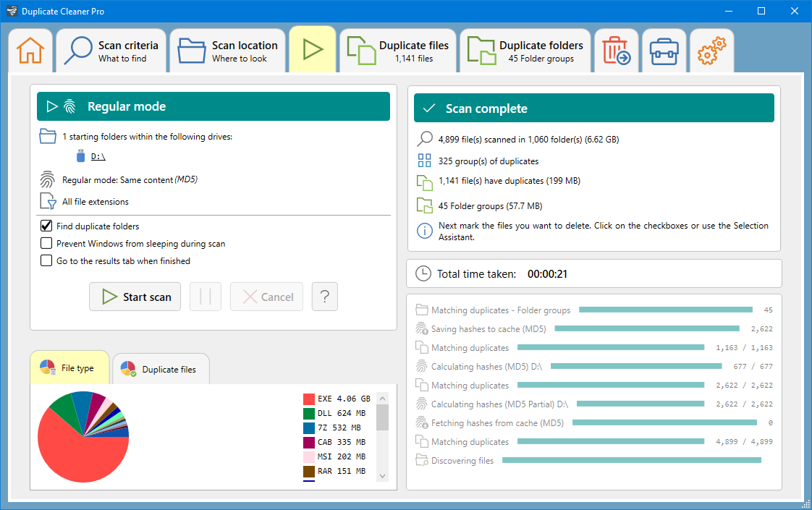This screenshot has height=510, width=812.
Task: Enable Go to the results tab when finished
Action: (x=46, y=260)
